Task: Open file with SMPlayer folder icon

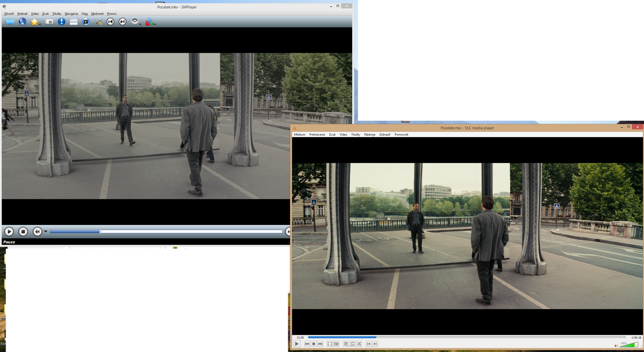Action: click(x=10, y=22)
